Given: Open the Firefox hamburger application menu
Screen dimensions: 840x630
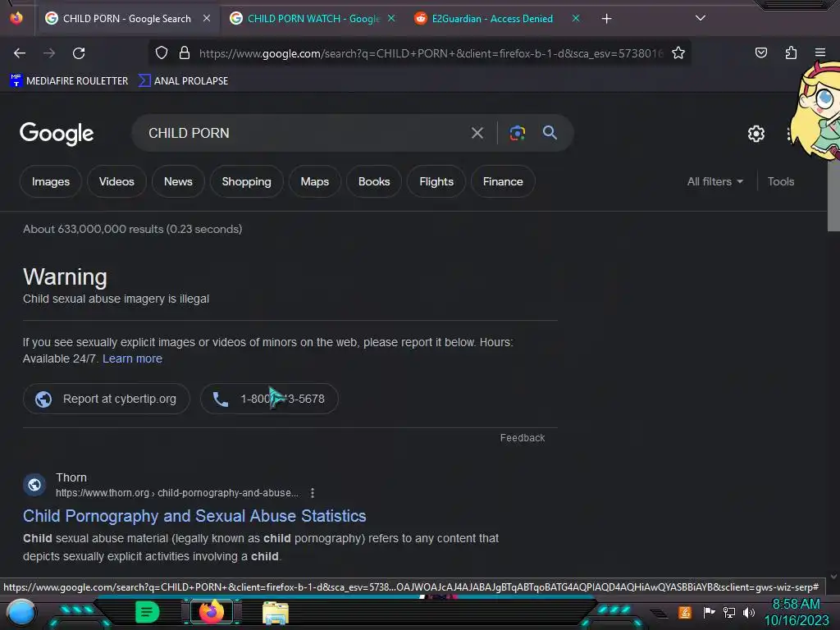Looking at the screenshot, I should (820, 52).
